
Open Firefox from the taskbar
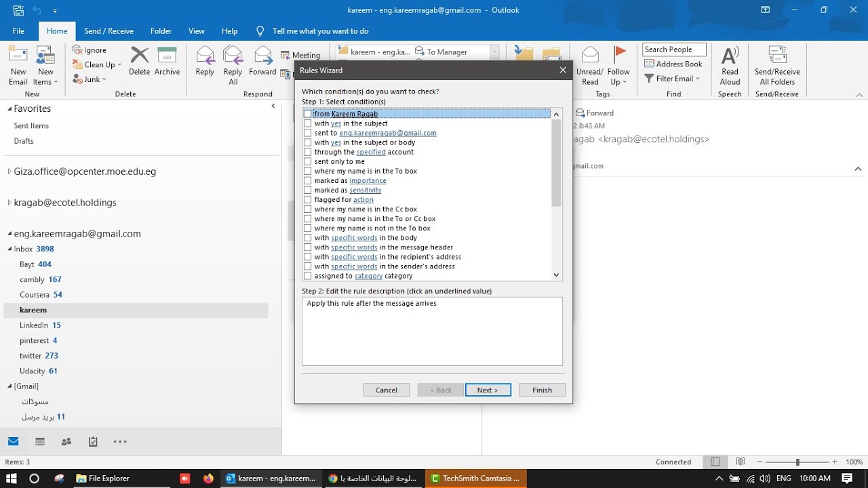tap(208, 479)
